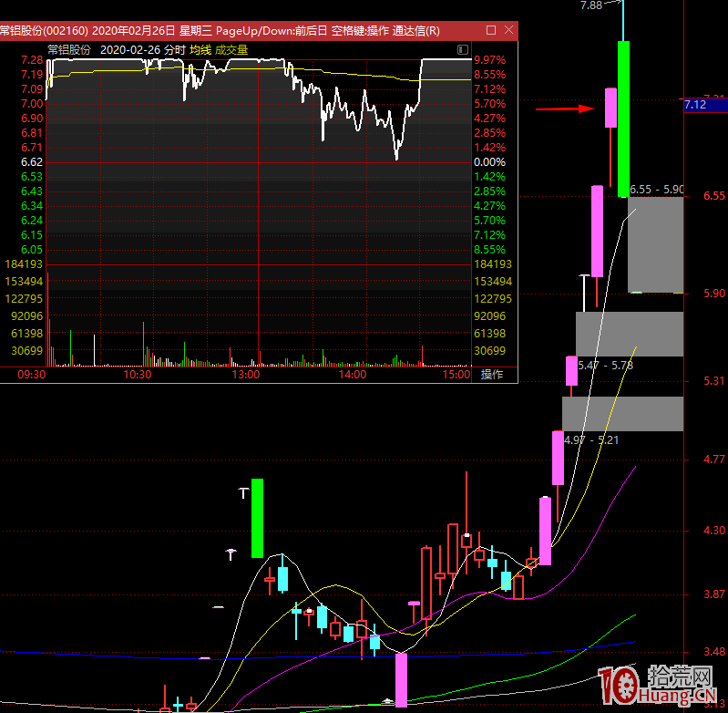
Task: Click the 13:00 time axis label
Action: 246,375
